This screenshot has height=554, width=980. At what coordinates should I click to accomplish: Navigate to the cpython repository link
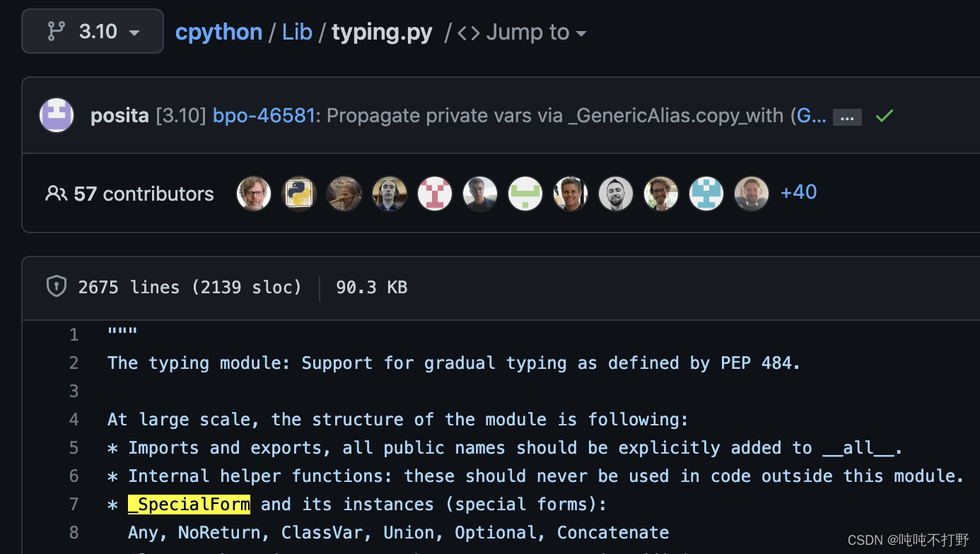click(218, 32)
